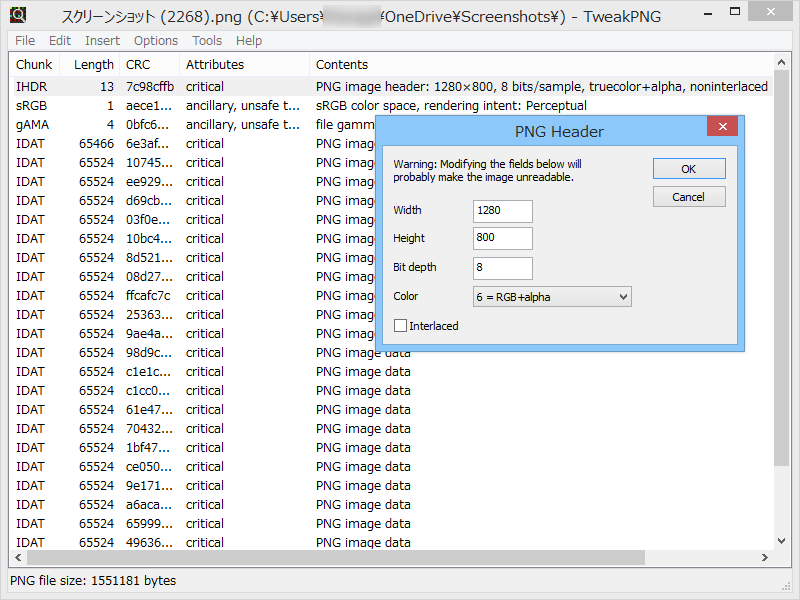Click the vertical scrollbar down arrow
The width and height of the screenshot is (800, 600).
click(781, 540)
